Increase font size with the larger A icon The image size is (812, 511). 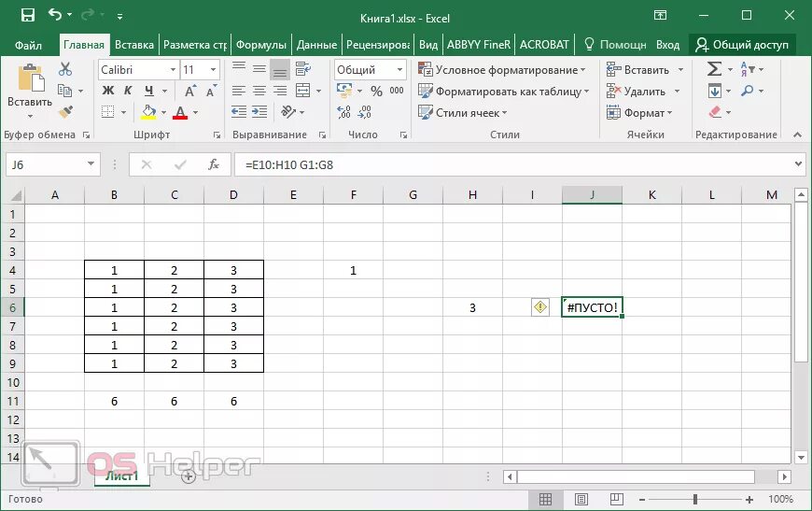[x=190, y=92]
